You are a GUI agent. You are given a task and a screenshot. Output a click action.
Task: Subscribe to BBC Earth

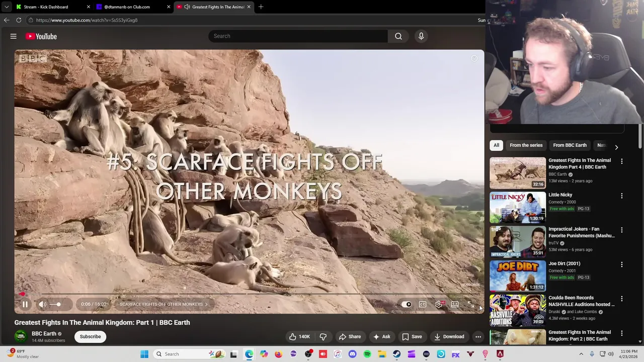pos(91,336)
